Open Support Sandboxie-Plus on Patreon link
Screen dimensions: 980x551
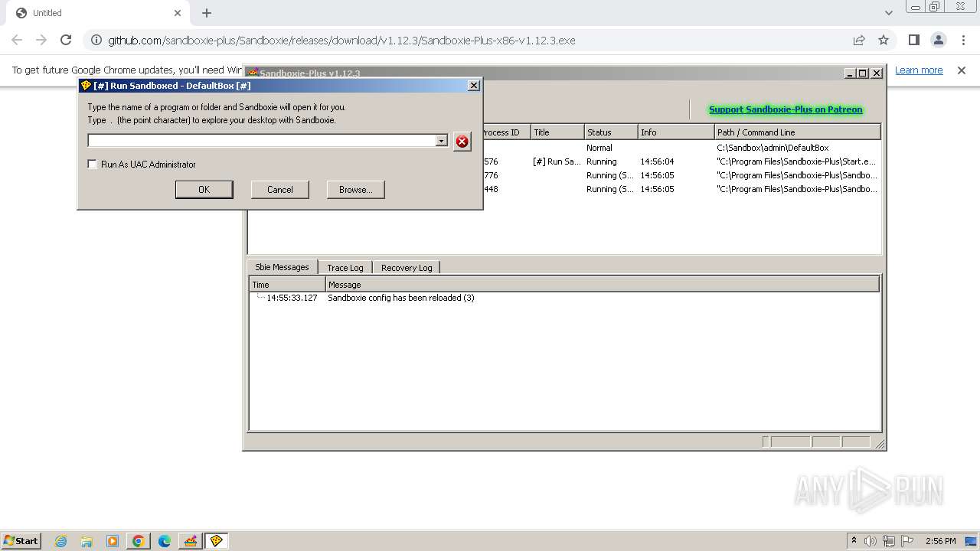click(x=786, y=109)
